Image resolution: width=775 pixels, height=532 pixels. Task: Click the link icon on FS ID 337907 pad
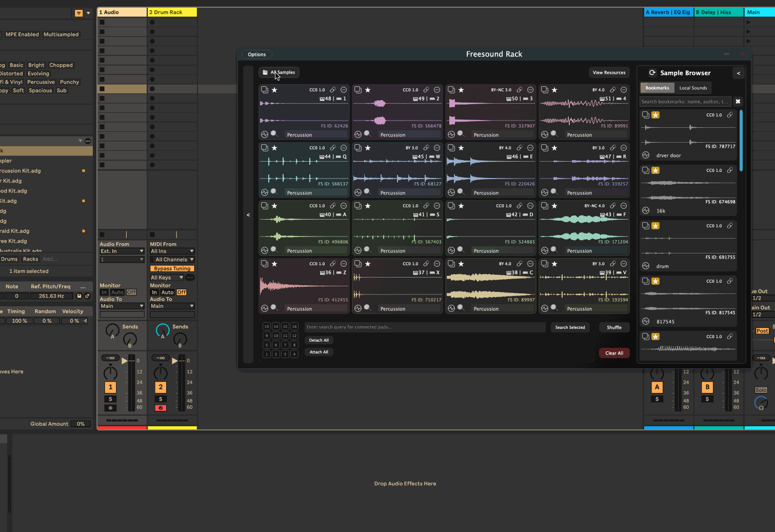[519, 90]
